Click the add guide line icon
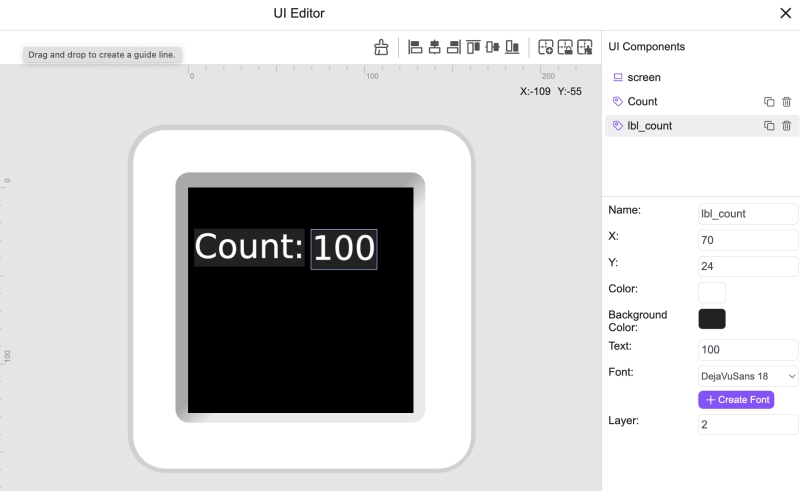 pos(546,47)
